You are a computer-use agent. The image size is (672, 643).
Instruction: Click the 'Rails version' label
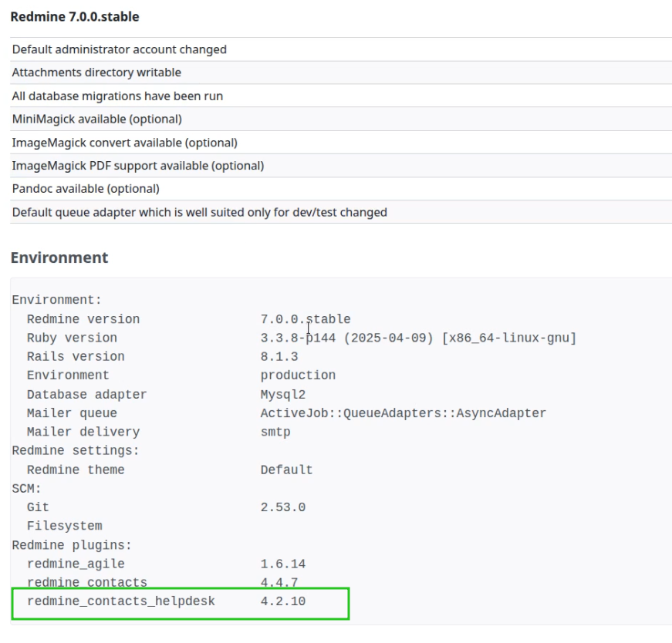click(x=76, y=356)
